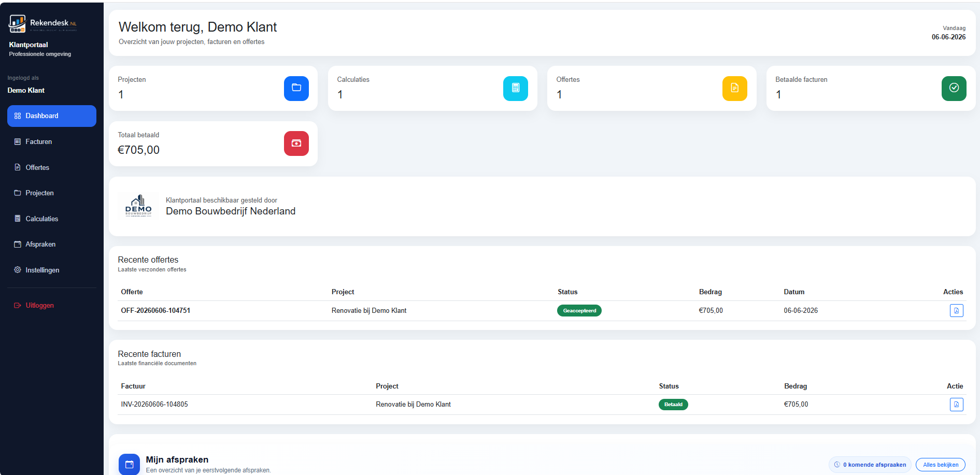Screen dimensions: 980x475
Task: Click the blue Projecten folder icon
Action: tap(296, 88)
